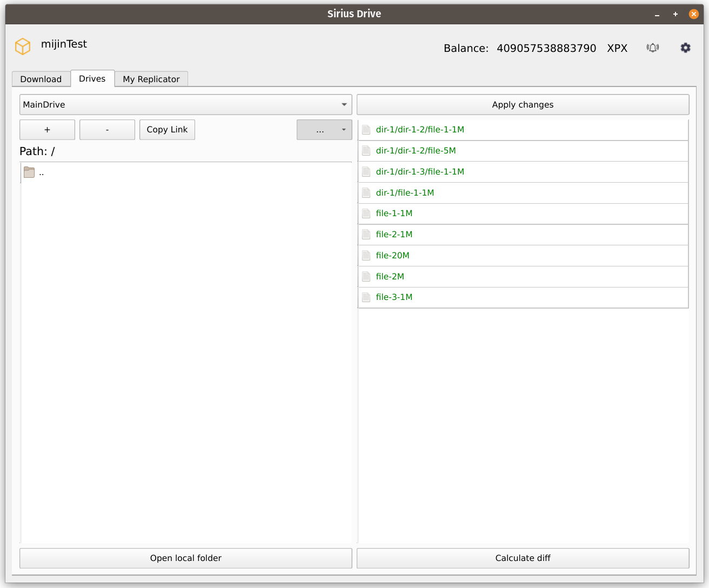Open the My Replicator tab
Screen dimensions: 709x588
click(x=151, y=79)
